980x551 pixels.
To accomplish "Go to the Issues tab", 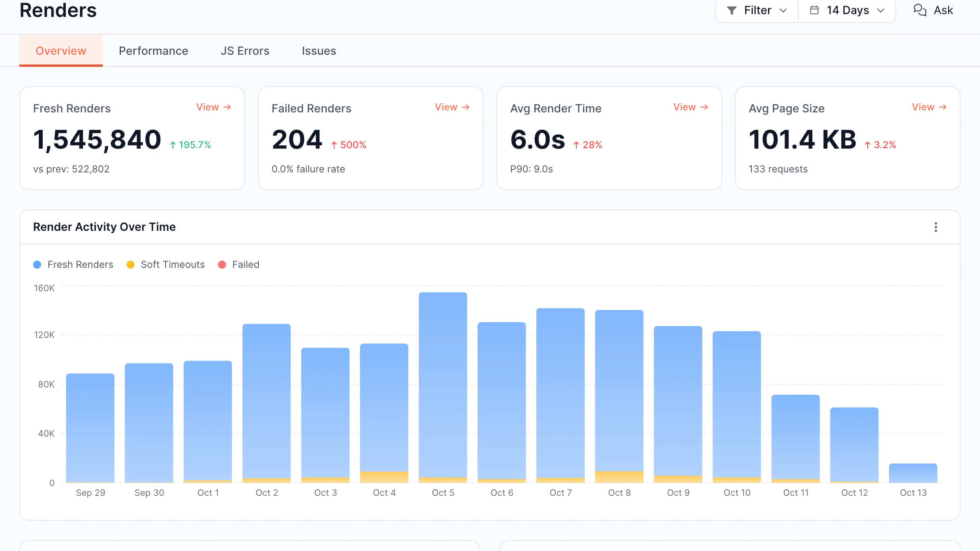I will [319, 51].
